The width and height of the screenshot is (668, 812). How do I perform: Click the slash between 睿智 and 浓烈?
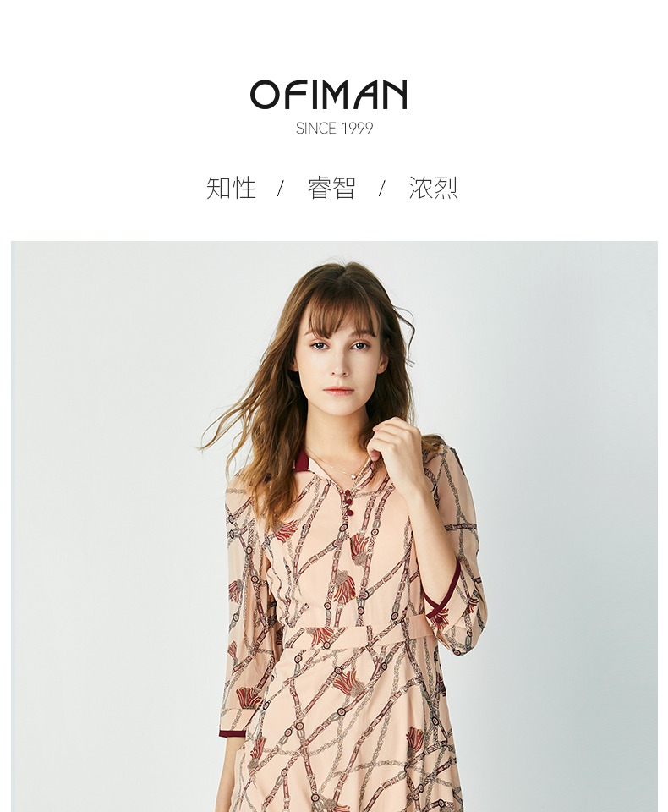(382, 189)
